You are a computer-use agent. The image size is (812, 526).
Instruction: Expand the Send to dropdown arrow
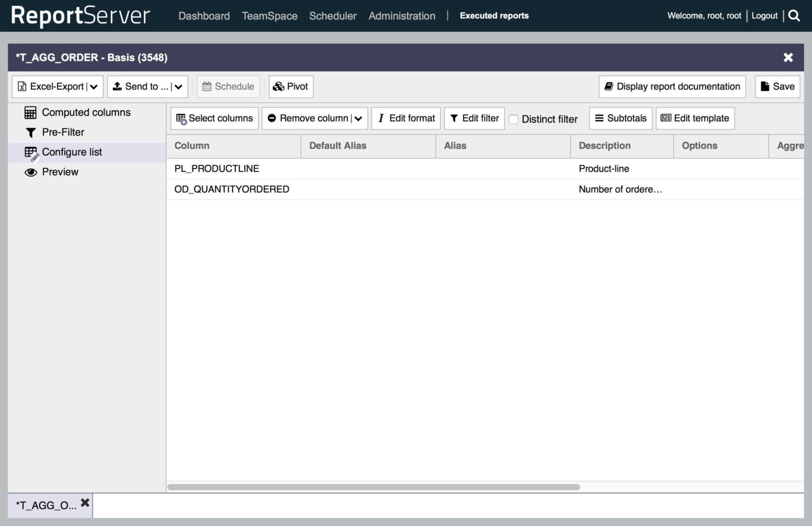[x=178, y=87]
